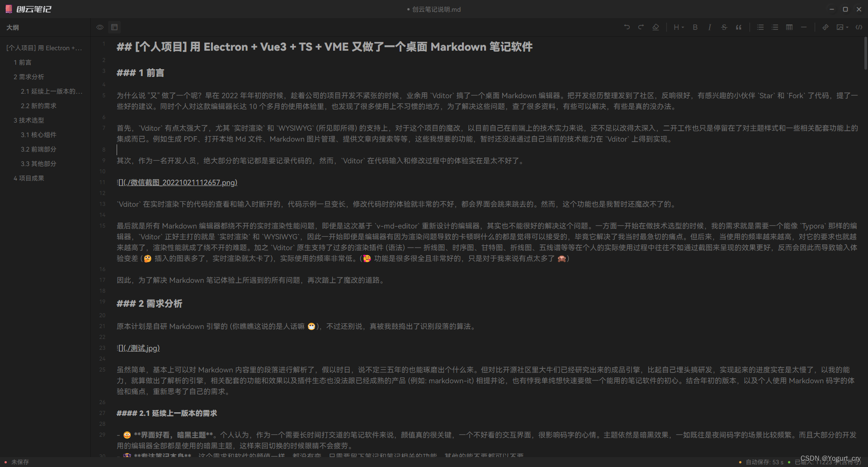Insert a code block via the code icon
The width and height of the screenshot is (868, 467).
(x=859, y=27)
